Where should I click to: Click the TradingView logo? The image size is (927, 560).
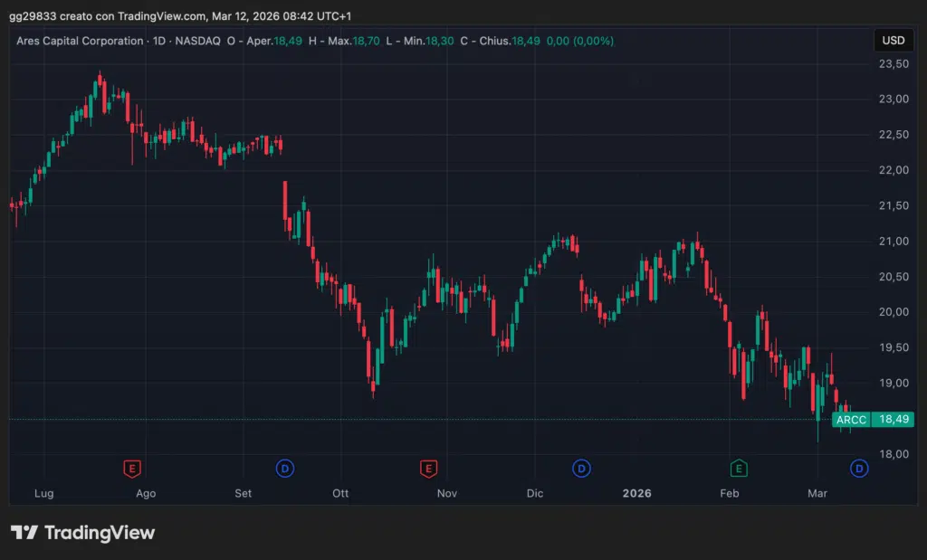83,533
